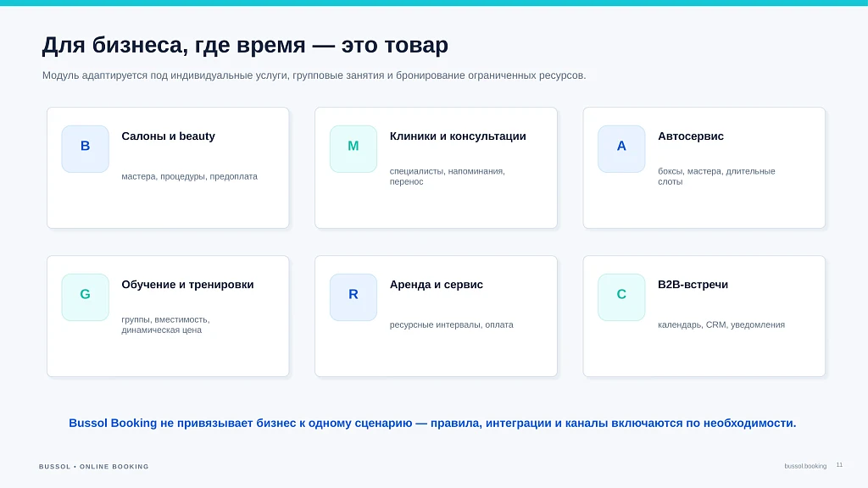Click the text 'мастера, процедуры, предоплата'
Viewport: 868px width, 488px height.
pyautogui.click(x=189, y=176)
